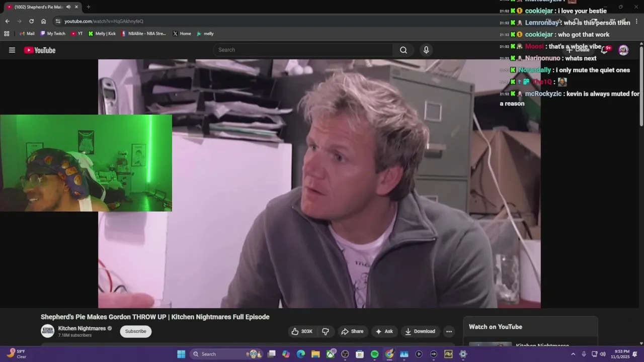Click the Share button
644x362 pixels.
click(352, 331)
